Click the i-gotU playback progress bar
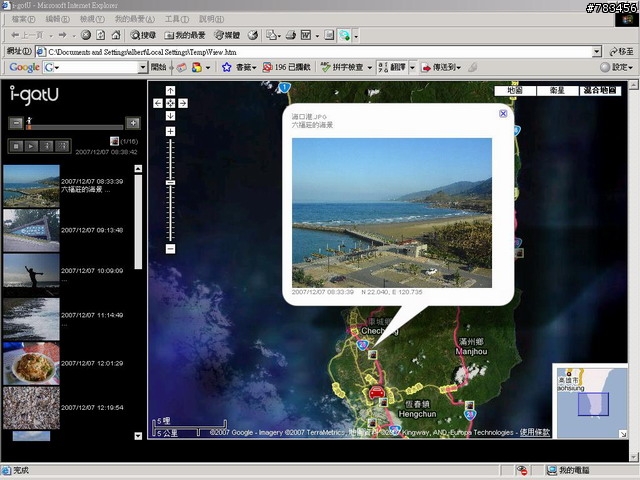Screen dimensions: 640x480 tap(74, 127)
